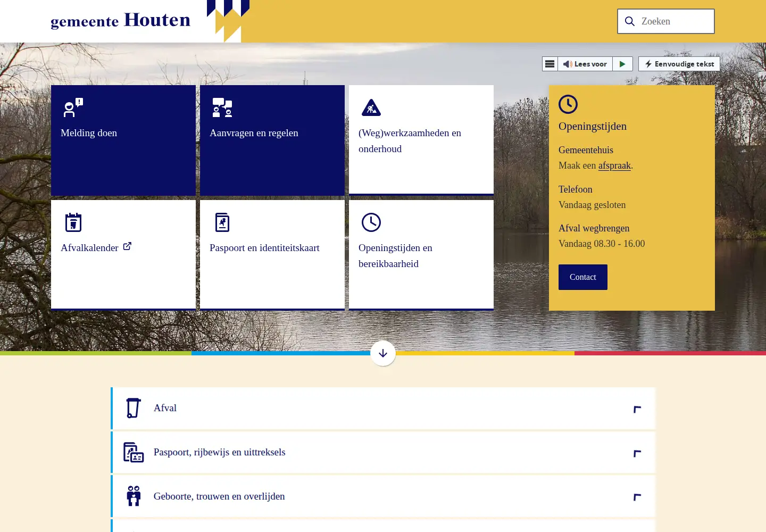Click the Lees voor speaker button
Screen dimensions: 766x532
click(585, 64)
